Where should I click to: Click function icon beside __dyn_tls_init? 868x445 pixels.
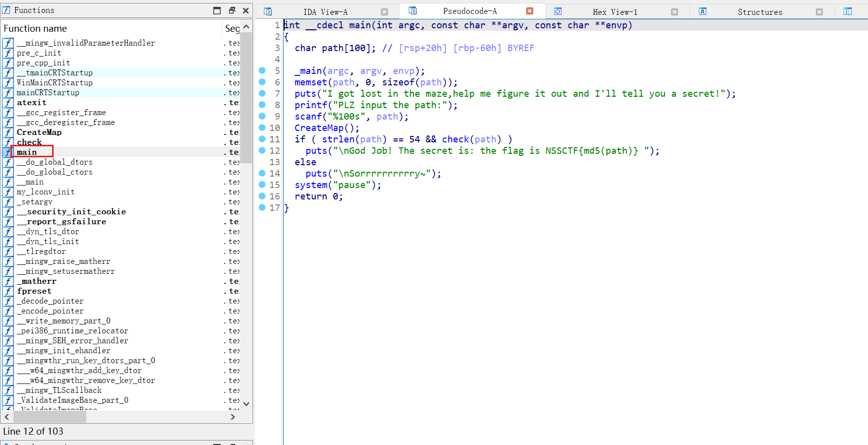8,242
